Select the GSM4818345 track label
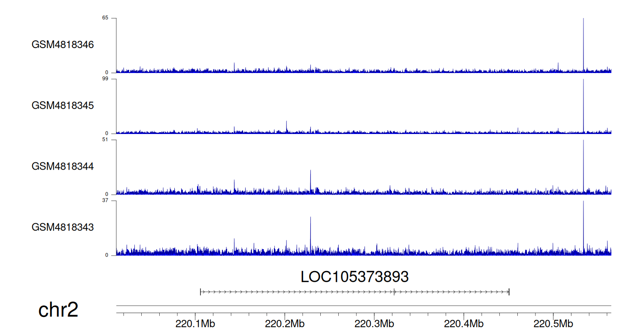 pyautogui.click(x=63, y=105)
